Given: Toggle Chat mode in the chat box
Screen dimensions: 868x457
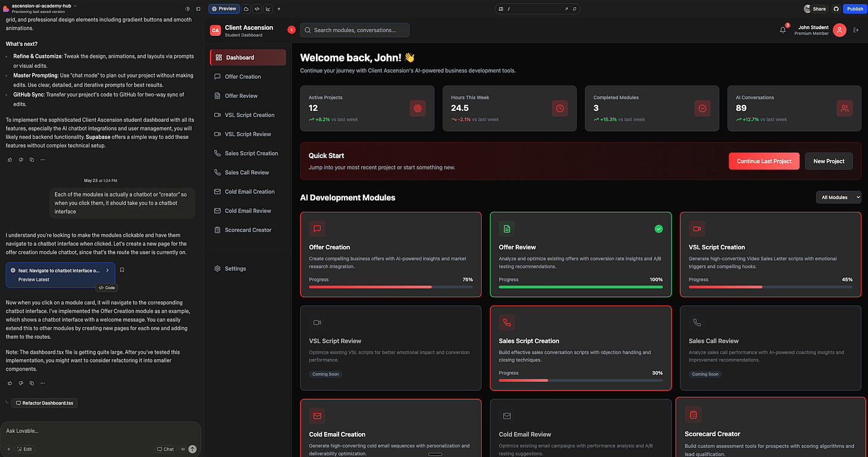Looking at the screenshot, I should 166,449.
